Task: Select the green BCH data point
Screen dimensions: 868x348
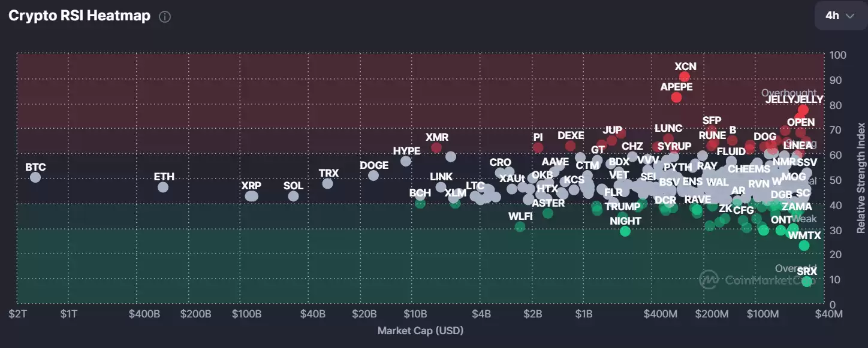Action: pos(420,204)
